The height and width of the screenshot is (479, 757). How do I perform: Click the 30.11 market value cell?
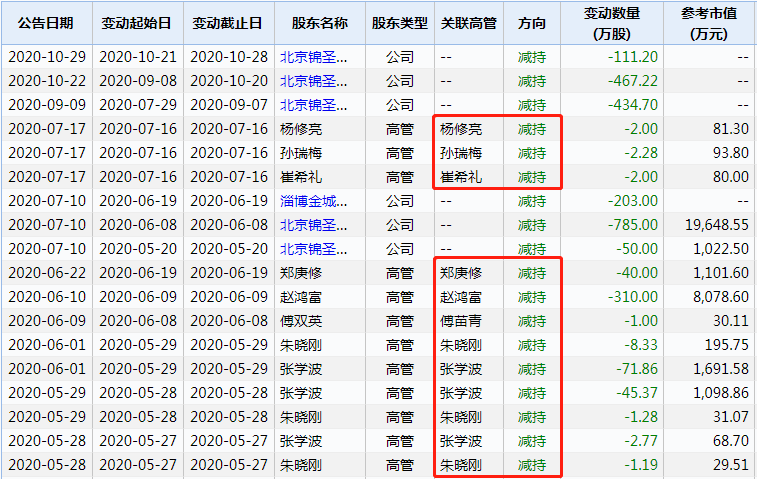(731, 321)
